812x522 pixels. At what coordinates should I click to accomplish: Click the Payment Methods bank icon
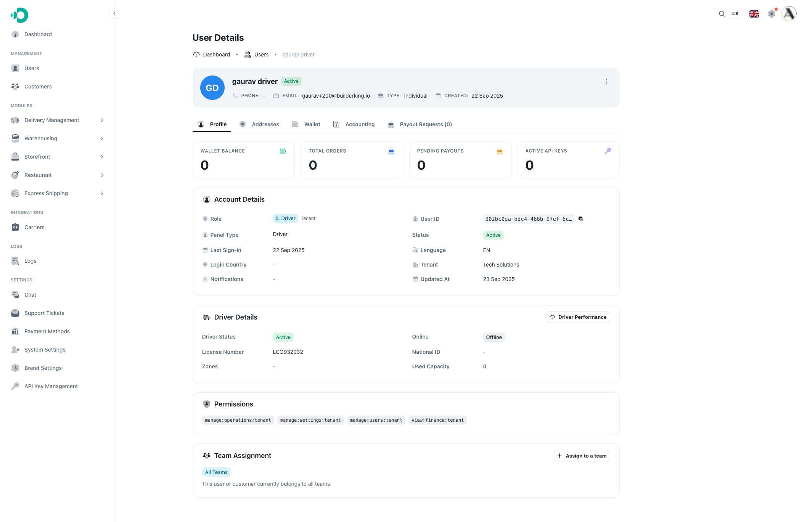click(15, 331)
